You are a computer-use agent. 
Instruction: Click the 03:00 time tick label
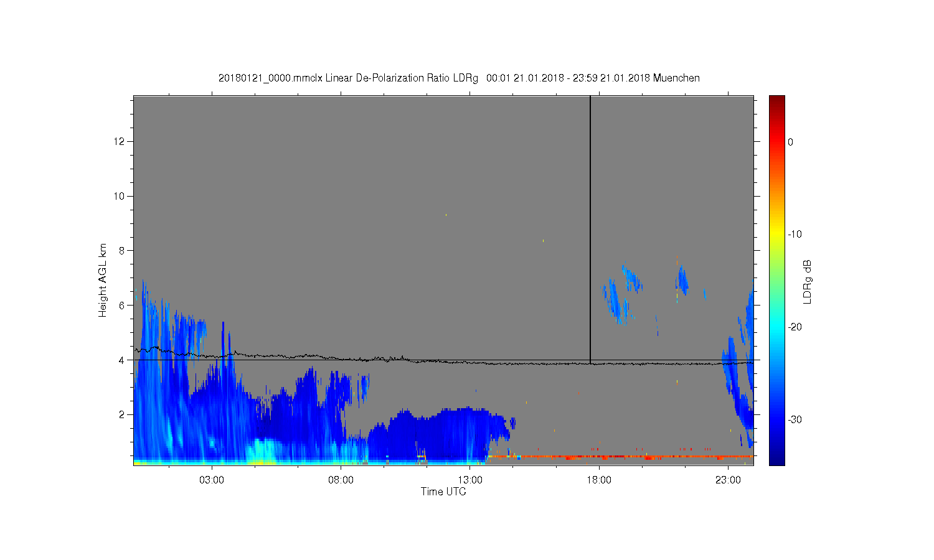coord(212,480)
